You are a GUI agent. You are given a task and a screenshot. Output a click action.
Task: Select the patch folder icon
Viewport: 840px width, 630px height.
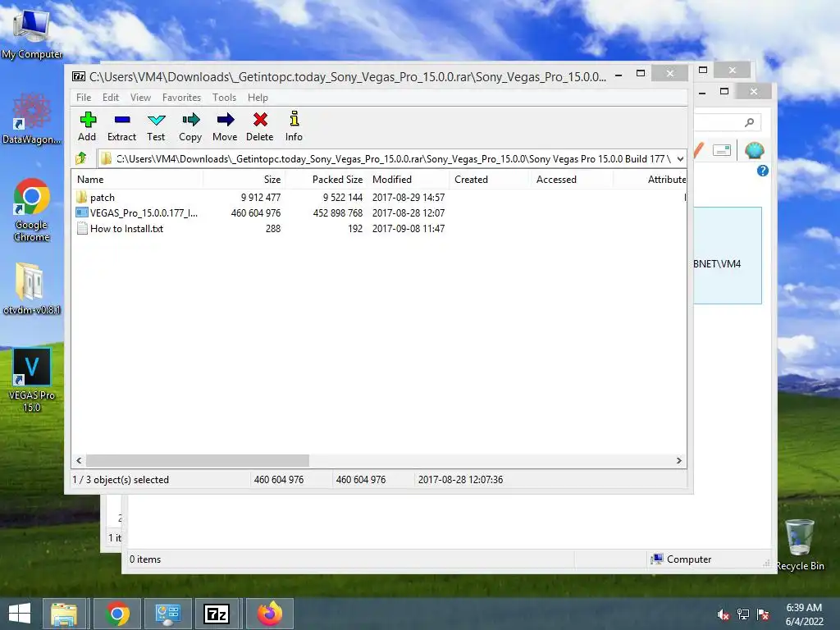coord(81,197)
